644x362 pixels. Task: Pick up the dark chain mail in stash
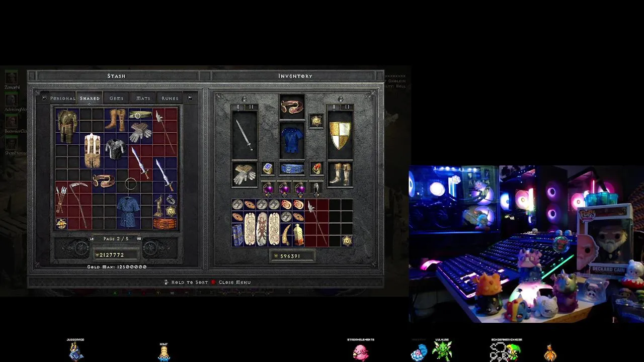point(116,149)
